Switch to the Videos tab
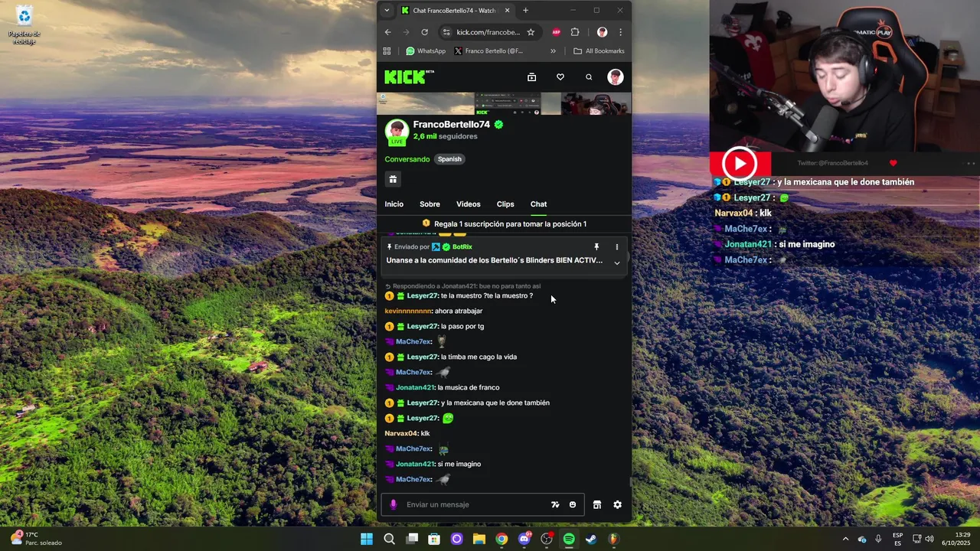The image size is (980, 551). [x=469, y=204]
